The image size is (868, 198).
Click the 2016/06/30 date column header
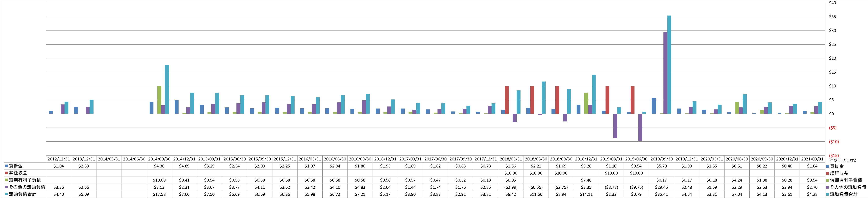click(335, 159)
